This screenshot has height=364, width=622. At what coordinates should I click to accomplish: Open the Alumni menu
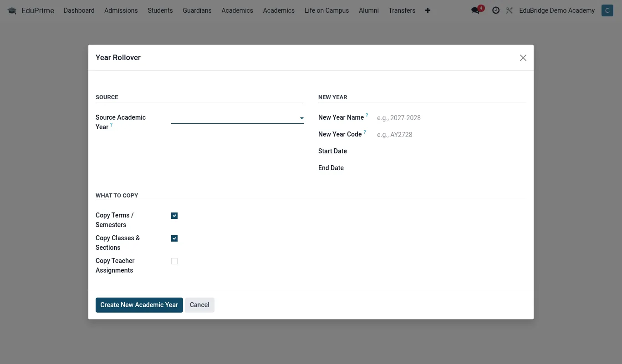click(369, 10)
